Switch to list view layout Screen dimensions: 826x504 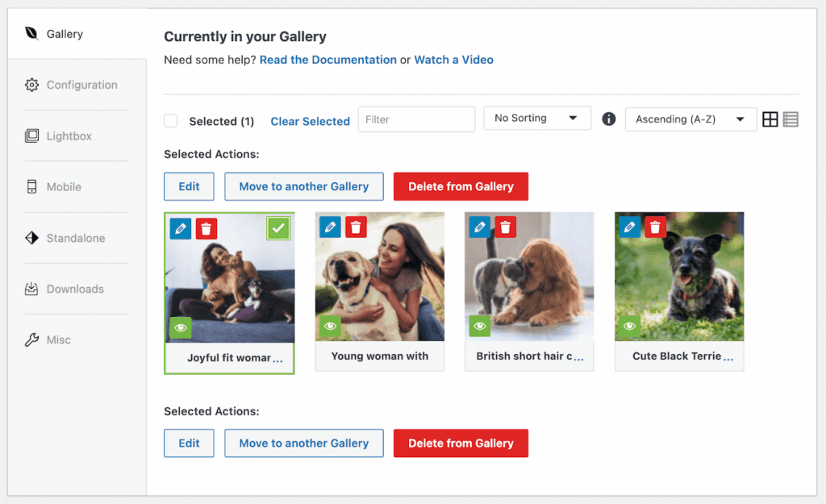click(791, 119)
